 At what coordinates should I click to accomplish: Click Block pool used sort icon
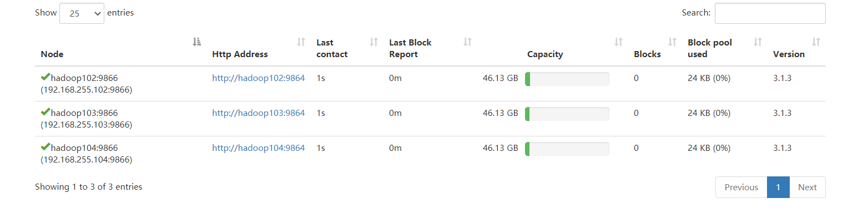[x=758, y=42]
